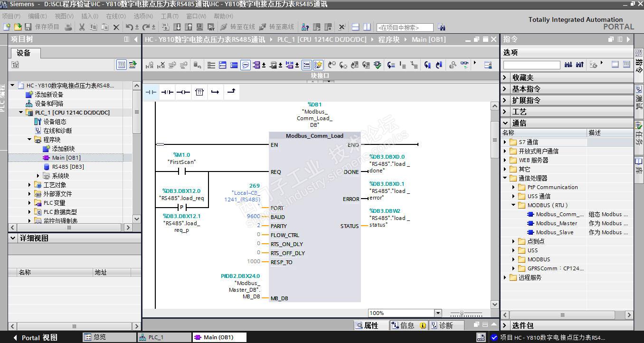The height and width of the screenshot is (343, 644).
Task: Undo the last action
Action: coord(129,27)
